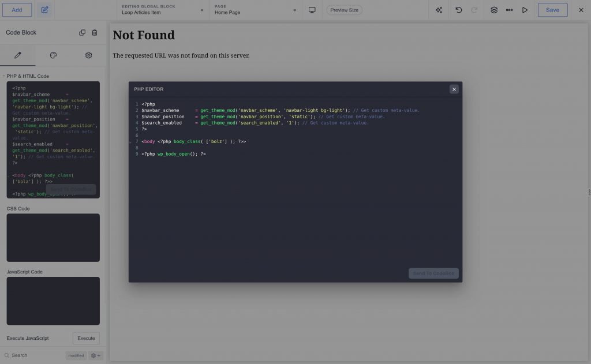Click the Redo arrow icon
Viewport: 591px width, 364px height.
click(x=473, y=10)
